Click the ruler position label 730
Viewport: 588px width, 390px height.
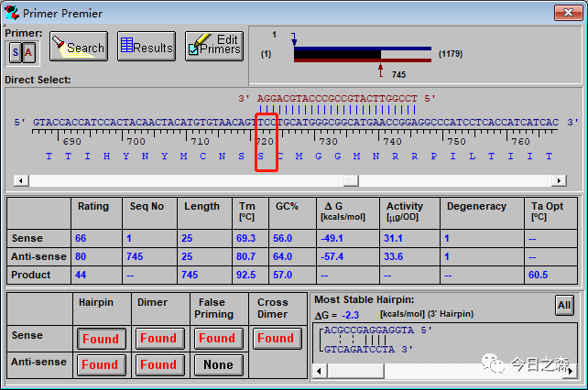point(328,142)
